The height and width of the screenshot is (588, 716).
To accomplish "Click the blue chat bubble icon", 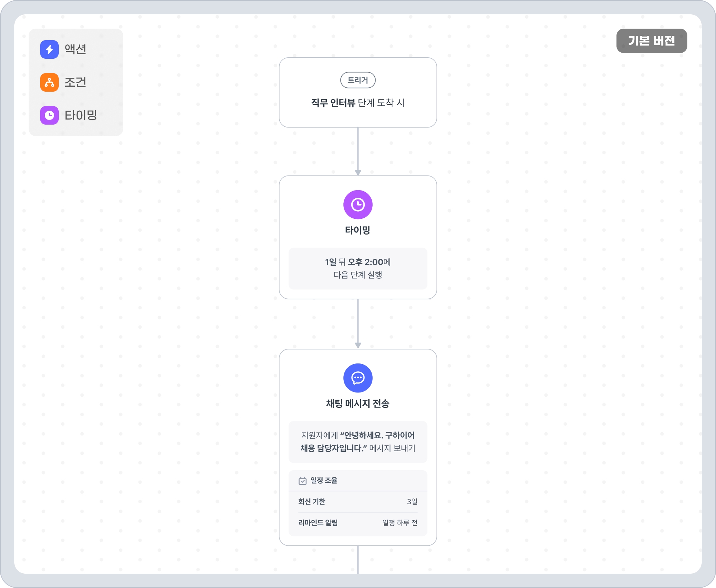I will click(358, 378).
